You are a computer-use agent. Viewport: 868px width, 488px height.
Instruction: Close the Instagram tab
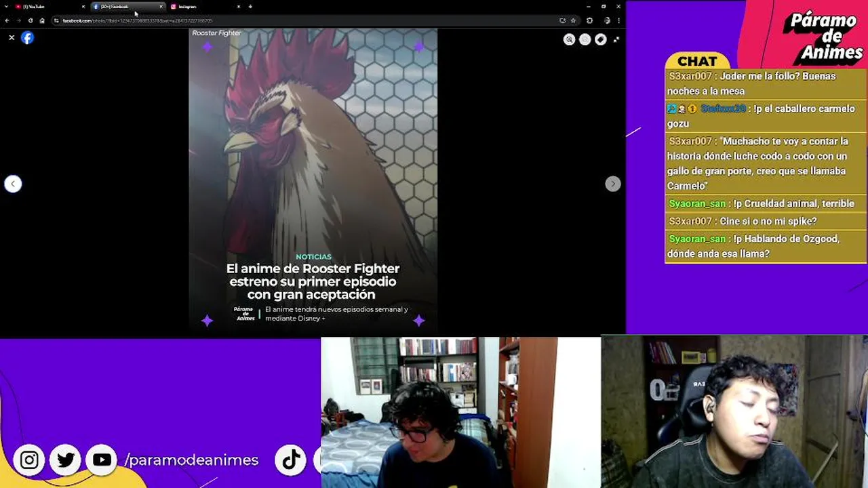[x=238, y=7]
